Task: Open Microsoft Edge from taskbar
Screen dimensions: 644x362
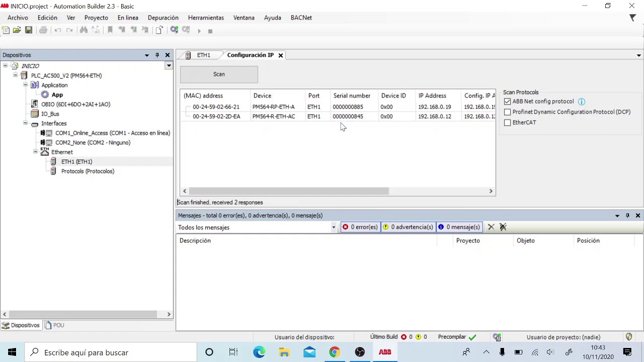Action: (259, 352)
